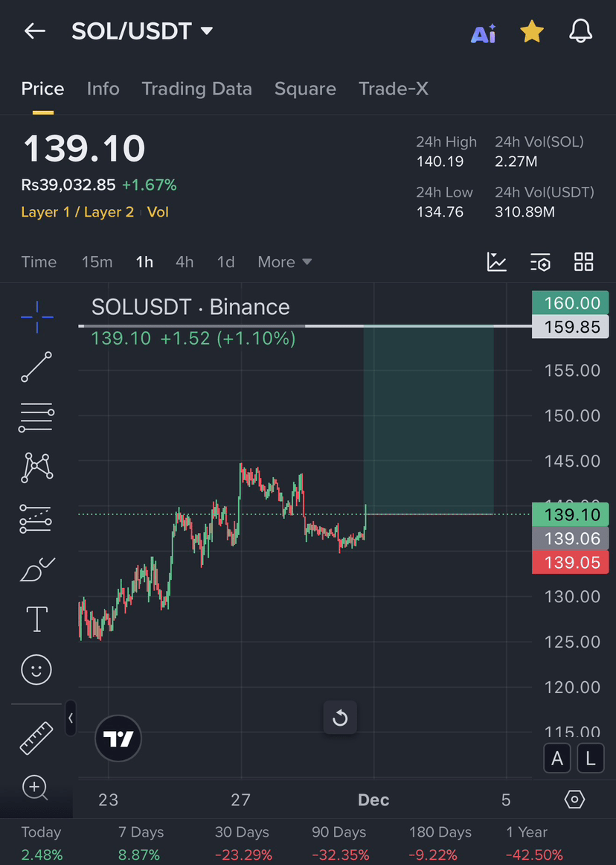Tap the Rs39,032.85 converted price
Image resolution: width=616 pixels, height=865 pixels.
click(68, 185)
